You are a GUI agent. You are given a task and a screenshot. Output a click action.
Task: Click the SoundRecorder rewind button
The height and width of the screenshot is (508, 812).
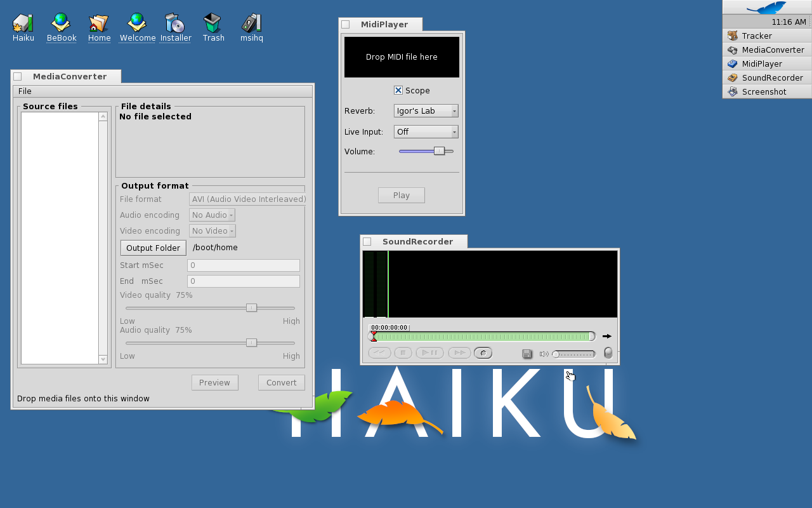tap(379, 353)
